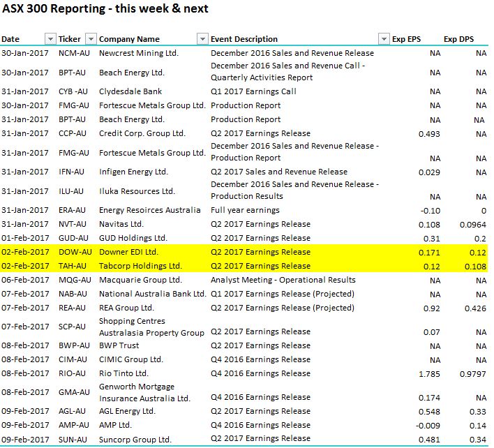The height and width of the screenshot is (448, 494).
Task: Click the GUD Holdings Ltd. cell
Action: [133, 238]
